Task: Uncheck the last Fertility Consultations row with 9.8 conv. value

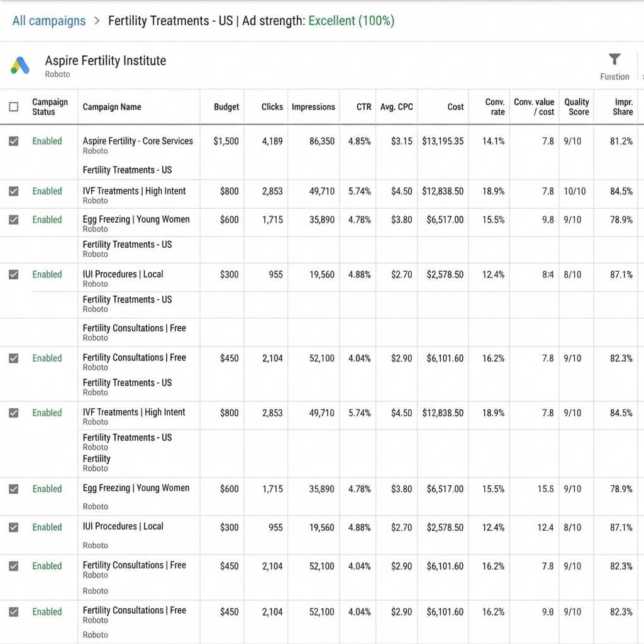Action: point(14,612)
